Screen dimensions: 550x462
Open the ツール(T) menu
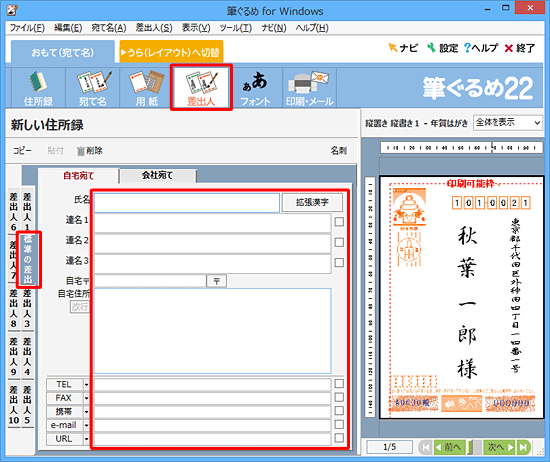point(236,28)
